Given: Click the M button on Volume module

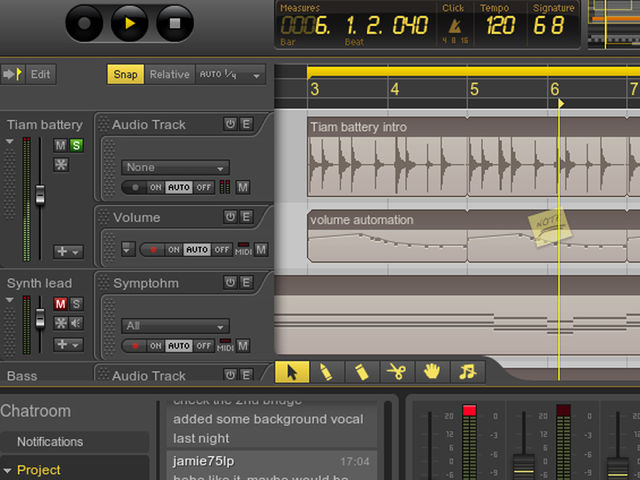Looking at the screenshot, I should [261, 249].
